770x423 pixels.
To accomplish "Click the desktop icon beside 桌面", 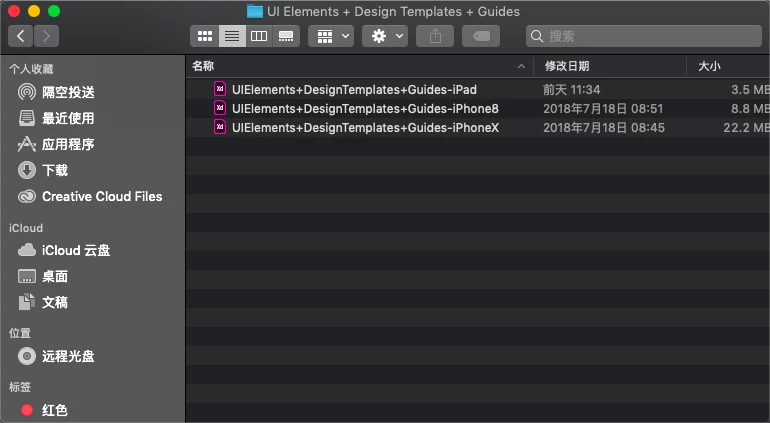I will click(x=27, y=276).
